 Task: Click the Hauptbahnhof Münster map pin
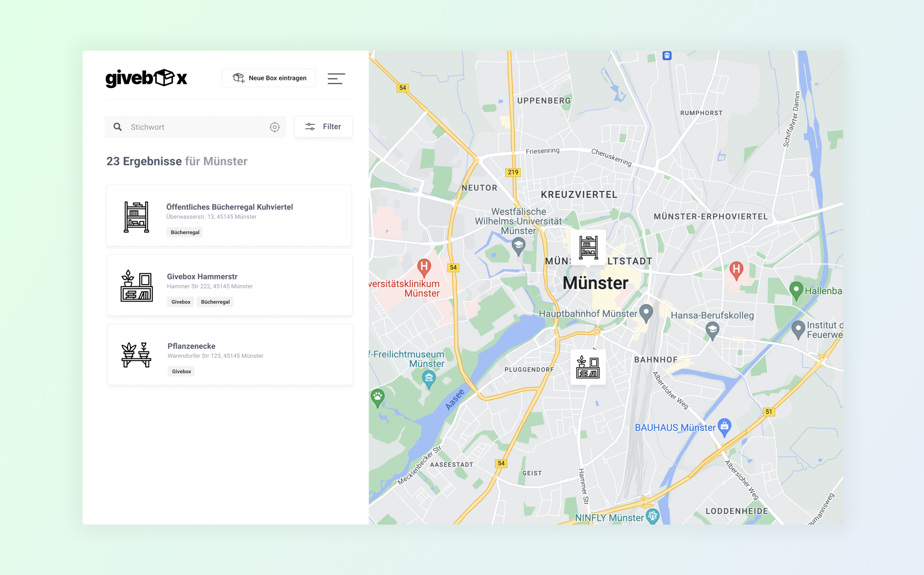click(646, 313)
